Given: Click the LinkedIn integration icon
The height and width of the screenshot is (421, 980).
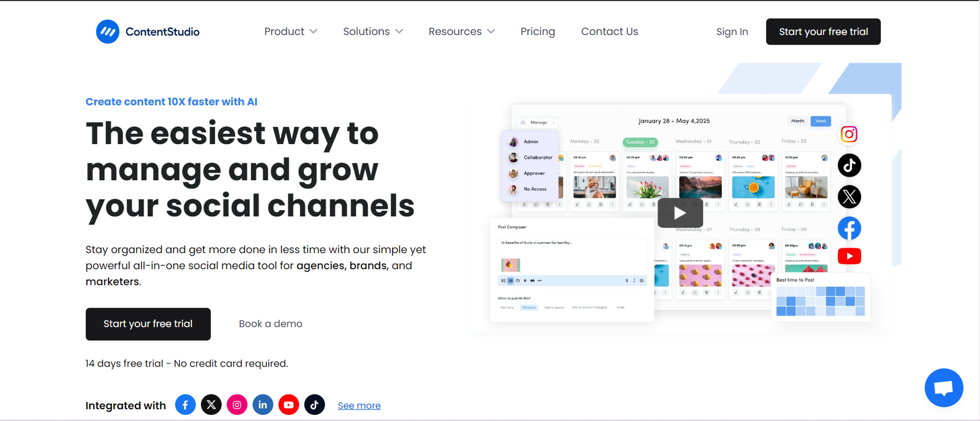Looking at the screenshot, I should 263,405.
